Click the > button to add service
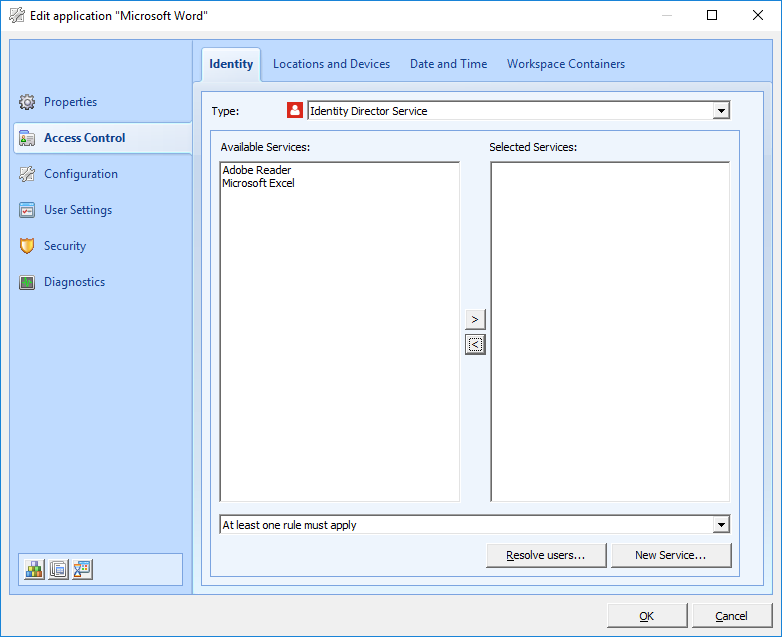782x637 pixels. click(x=475, y=319)
